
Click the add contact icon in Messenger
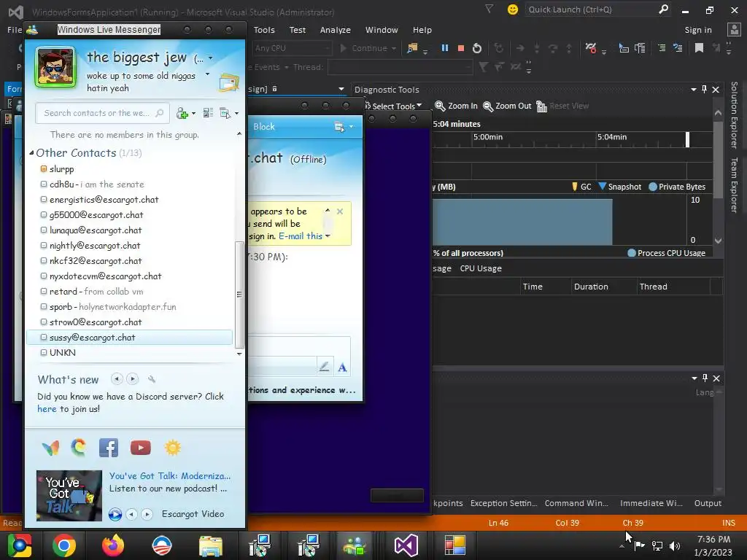tap(182, 113)
